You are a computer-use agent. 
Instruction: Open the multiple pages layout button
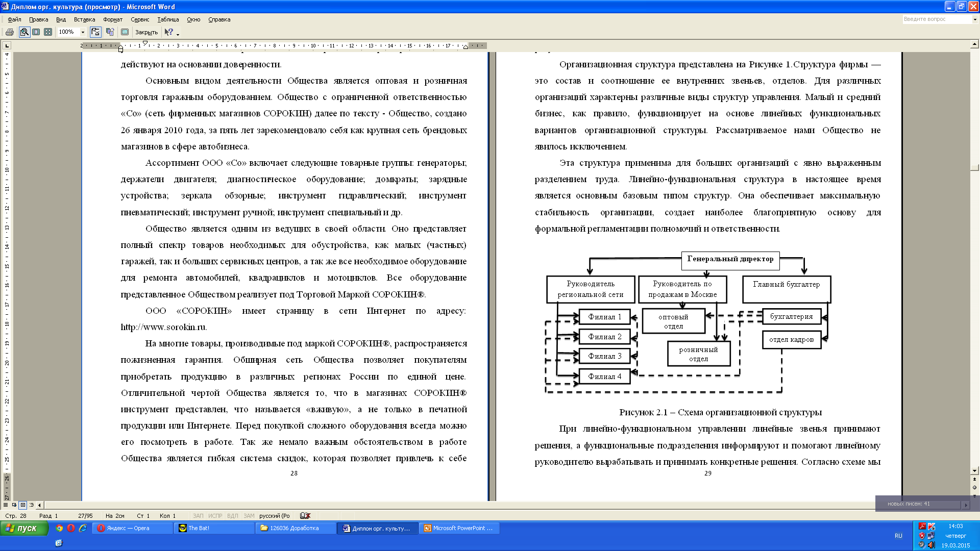point(48,32)
